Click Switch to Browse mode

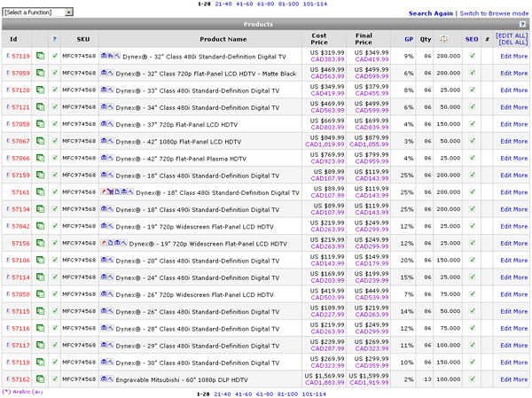point(494,13)
